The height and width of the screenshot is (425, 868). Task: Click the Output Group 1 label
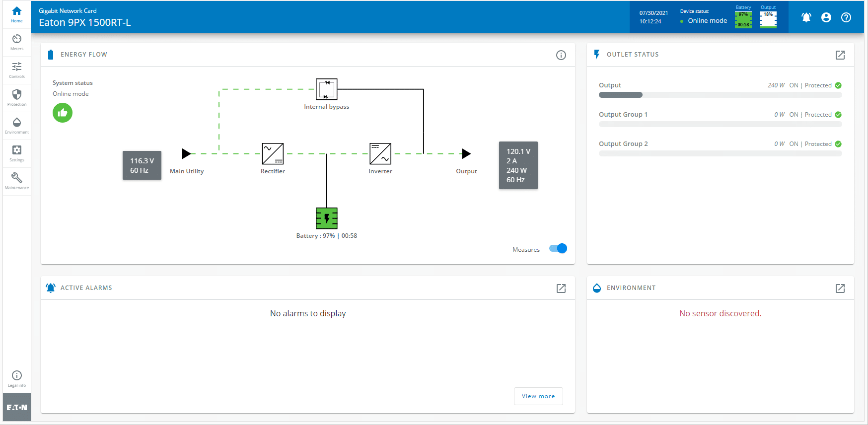(623, 115)
